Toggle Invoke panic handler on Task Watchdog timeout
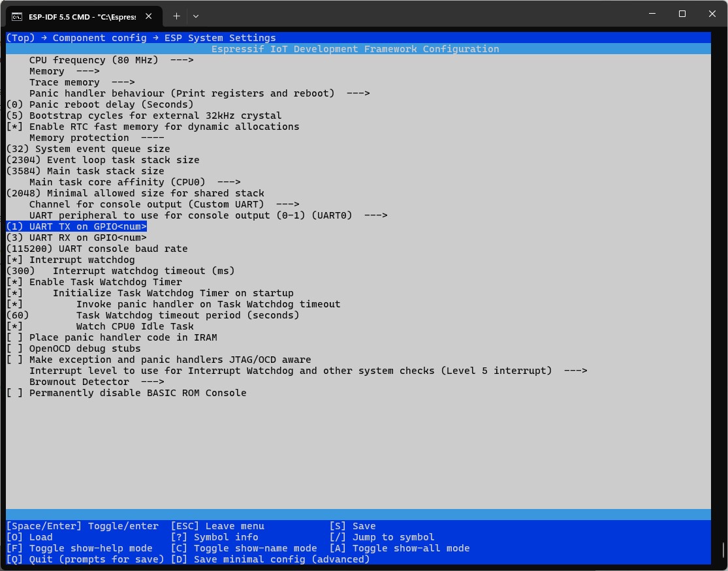Viewport: 728px width, 571px height. coord(173,305)
